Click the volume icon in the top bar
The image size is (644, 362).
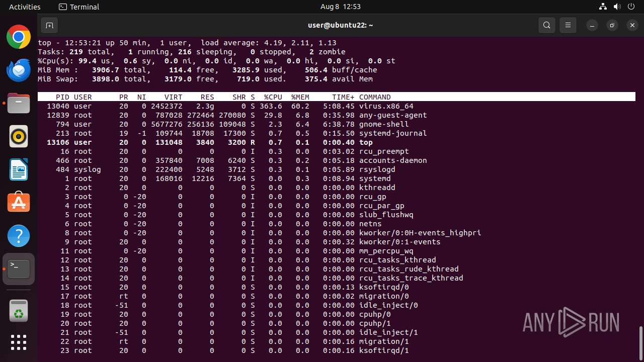point(617,7)
